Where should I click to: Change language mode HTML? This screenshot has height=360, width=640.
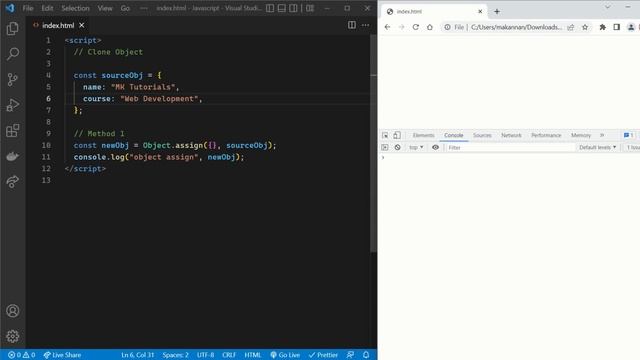[x=253, y=355]
